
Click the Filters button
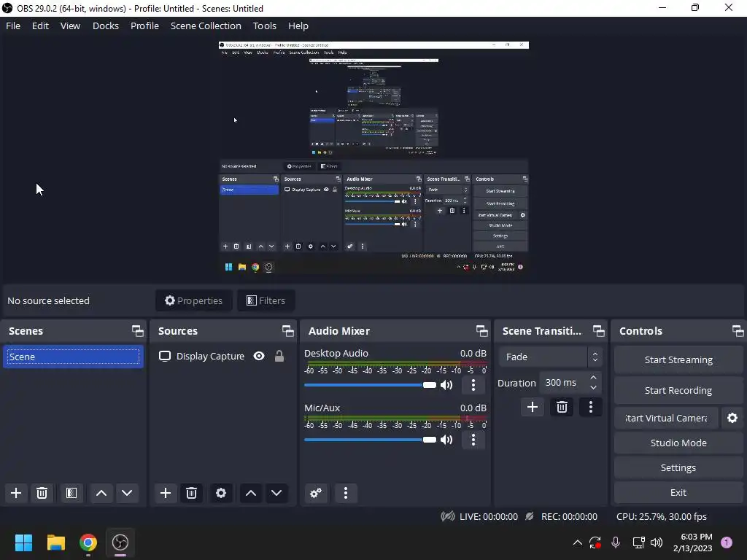click(x=266, y=300)
